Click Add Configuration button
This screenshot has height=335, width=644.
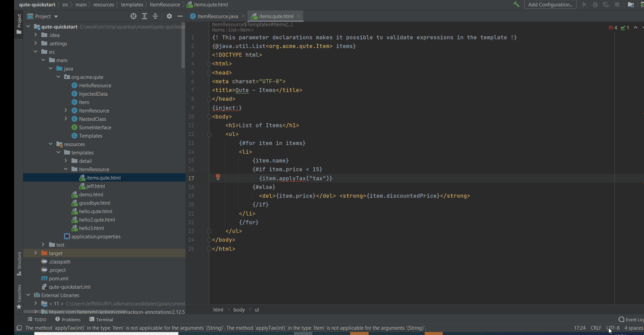click(550, 5)
